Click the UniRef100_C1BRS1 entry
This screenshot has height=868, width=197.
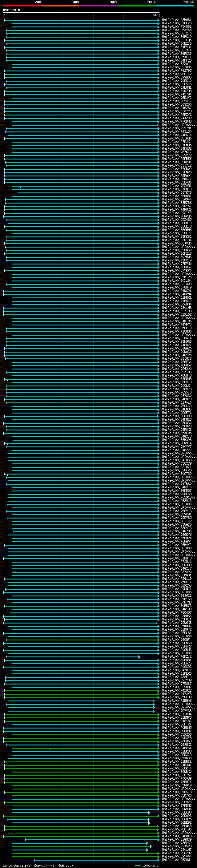(177, 761)
